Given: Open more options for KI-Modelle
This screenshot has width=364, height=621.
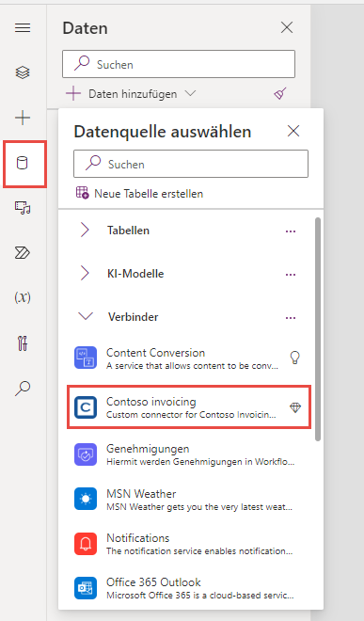Looking at the screenshot, I should [291, 275].
